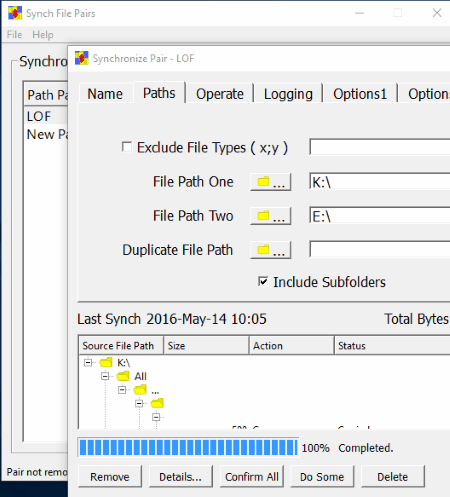
Task: Browse folder for File Path Two
Action: pos(271,216)
